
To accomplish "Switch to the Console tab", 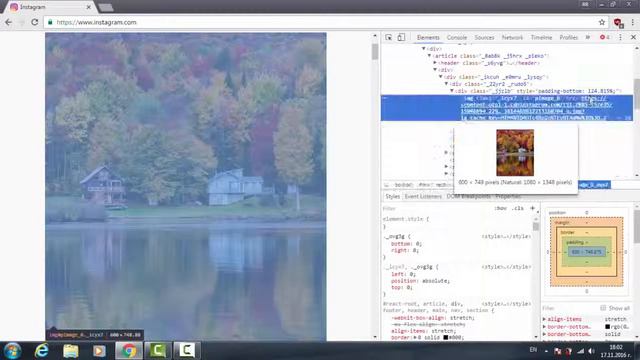I will (457, 37).
